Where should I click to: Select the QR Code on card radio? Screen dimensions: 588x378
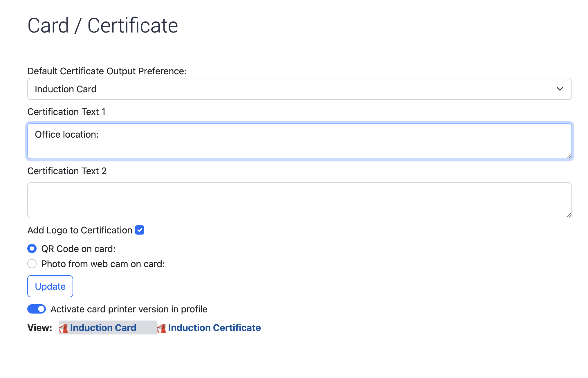coord(32,249)
